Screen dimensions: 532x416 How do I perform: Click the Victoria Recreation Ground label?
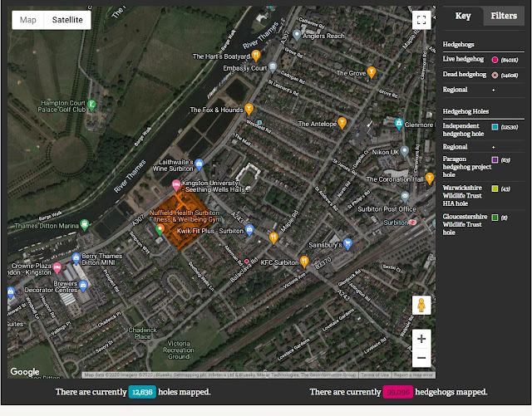click(x=179, y=350)
